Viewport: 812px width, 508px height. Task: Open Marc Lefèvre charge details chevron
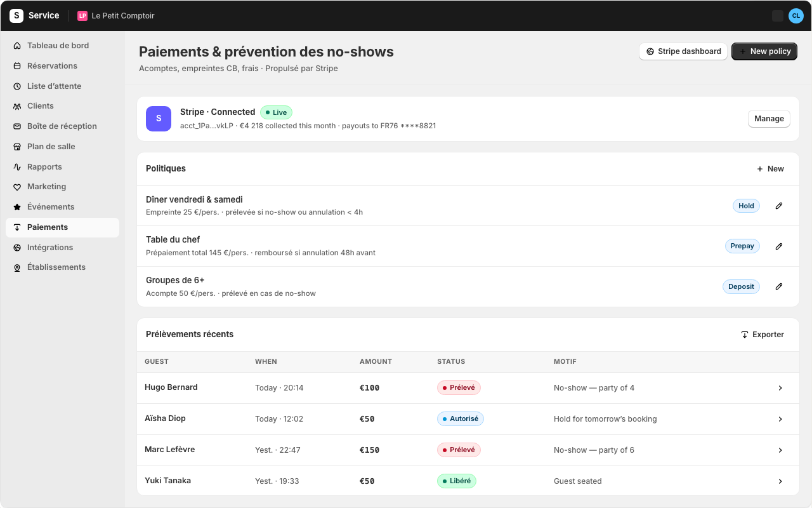780,450
